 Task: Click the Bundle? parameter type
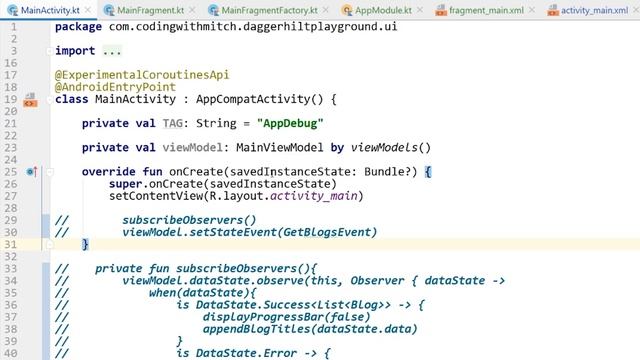click(387, 172)
